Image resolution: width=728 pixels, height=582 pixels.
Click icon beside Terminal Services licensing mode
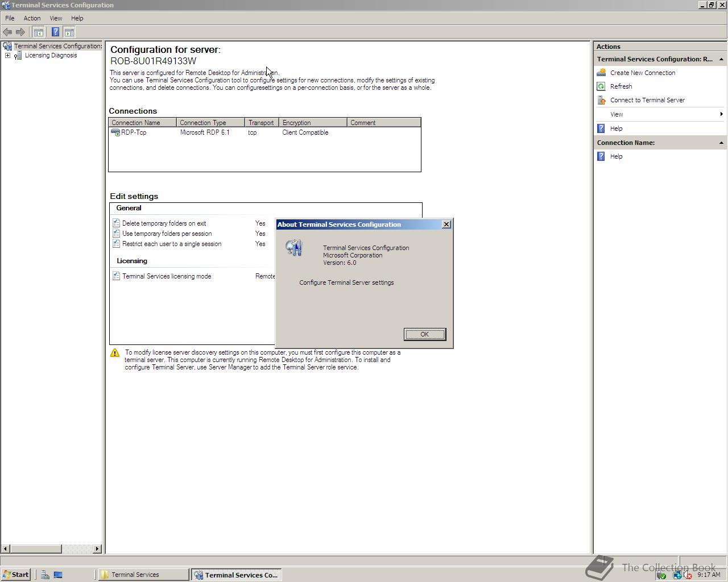[x=116, y=276]
